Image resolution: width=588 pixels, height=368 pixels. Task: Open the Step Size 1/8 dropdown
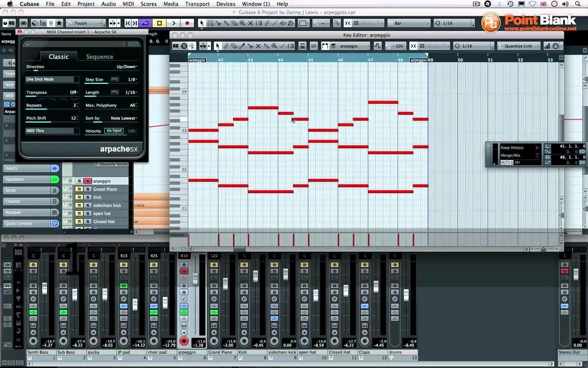point(132,80)
